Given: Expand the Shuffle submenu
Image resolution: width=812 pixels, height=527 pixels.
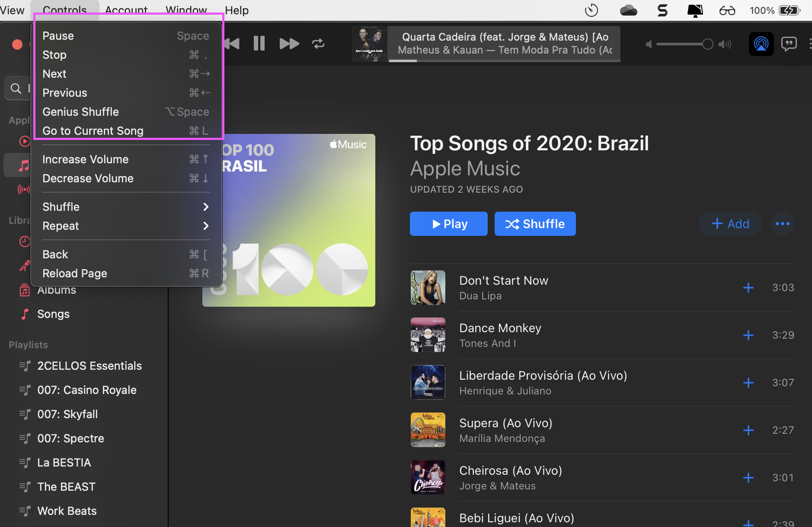Looking at the screenshot, I should point(125,207).
